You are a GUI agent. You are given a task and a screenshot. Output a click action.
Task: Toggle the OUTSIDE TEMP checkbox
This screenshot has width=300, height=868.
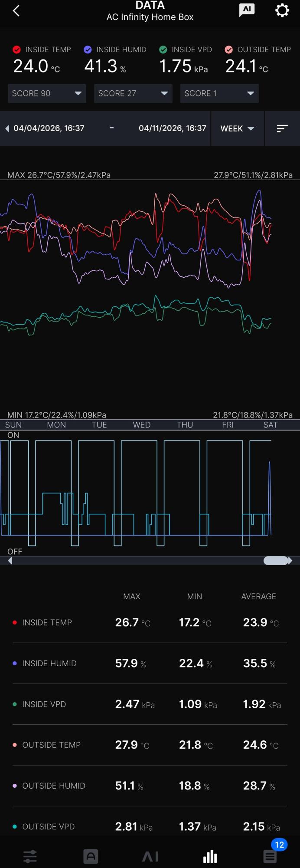(229, 50)
